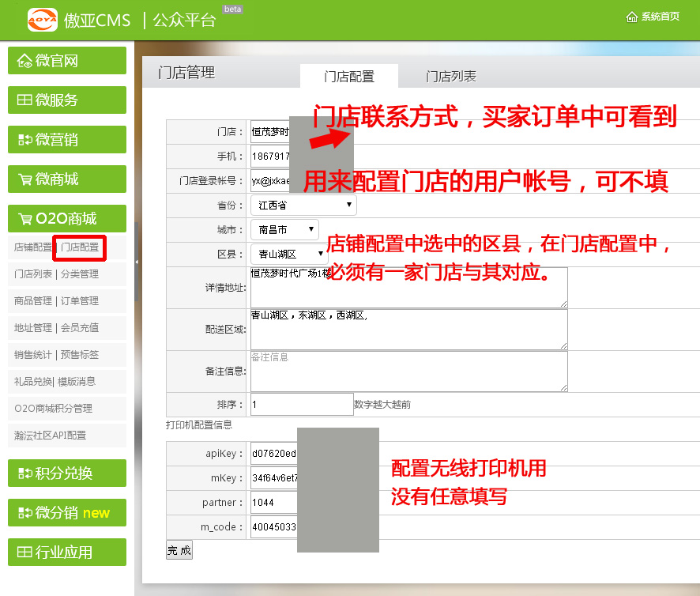Click the 排序 number input field

tap(301, 405)
